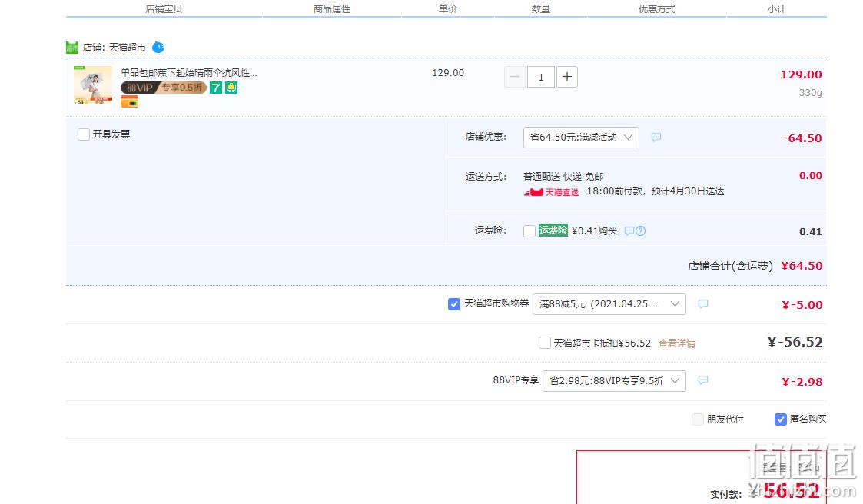This screenshot has width=863, height=504.
Task: Click the green 7-day return icon
Action: [x=216, y=88]
